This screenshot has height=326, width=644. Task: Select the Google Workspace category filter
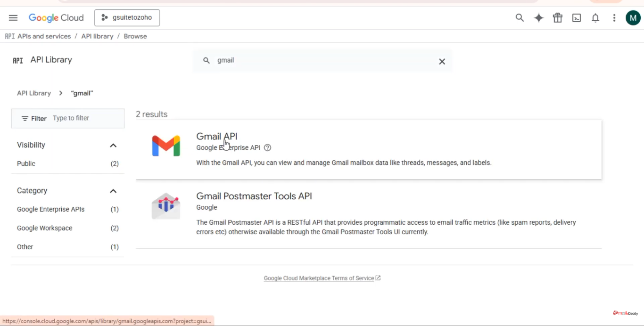(x=44, y=228)
